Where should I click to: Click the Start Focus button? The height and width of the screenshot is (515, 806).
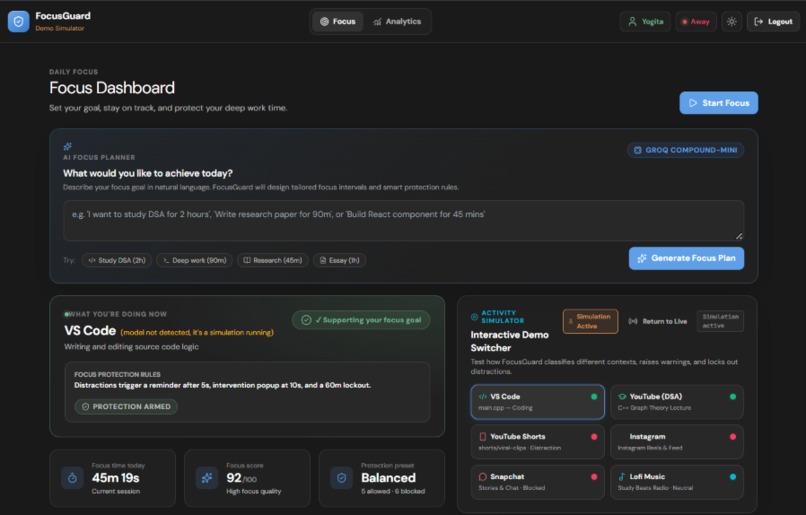[x=719, y=103]
